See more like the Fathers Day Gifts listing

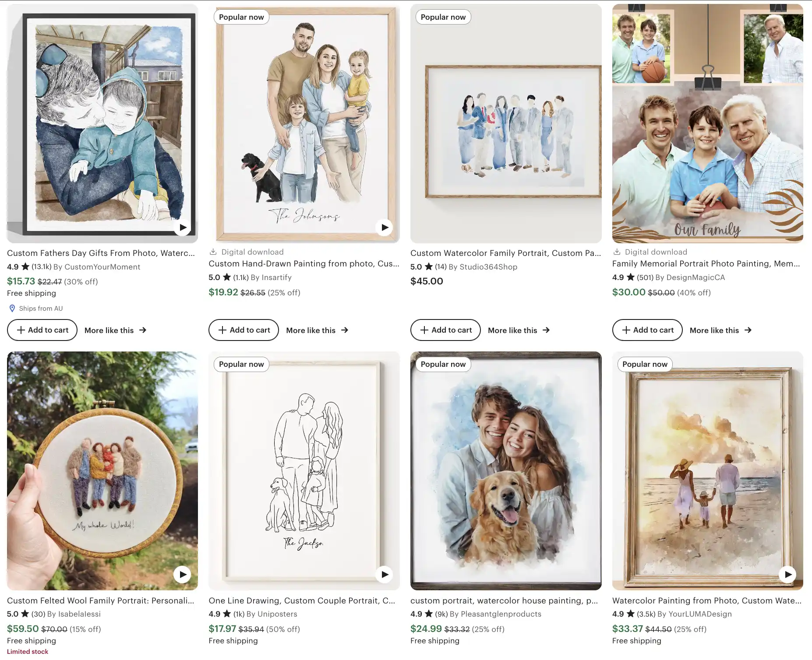pyautogui.click(x=116, y=330)
